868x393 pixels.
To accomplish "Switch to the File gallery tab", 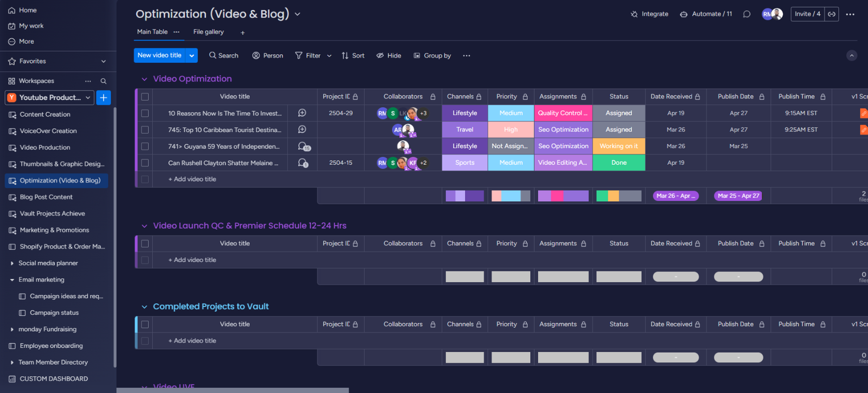I will 208,32.
